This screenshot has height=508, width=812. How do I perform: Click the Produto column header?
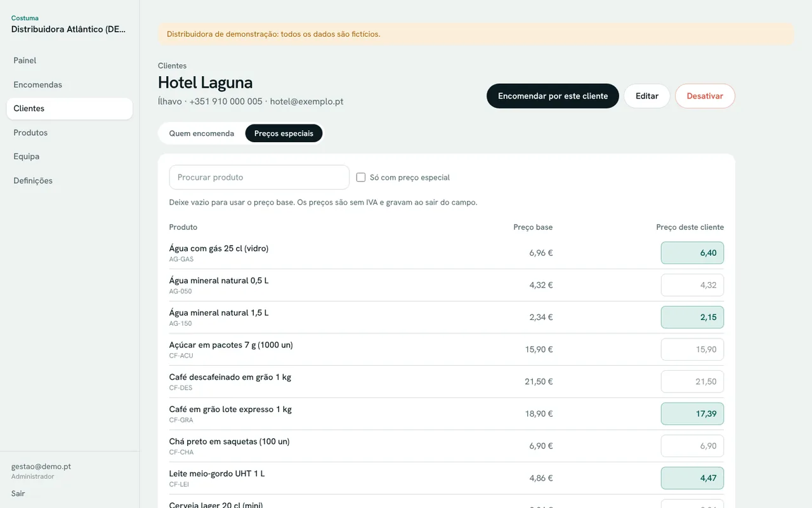pyautogui.click(x=183, y=227)
